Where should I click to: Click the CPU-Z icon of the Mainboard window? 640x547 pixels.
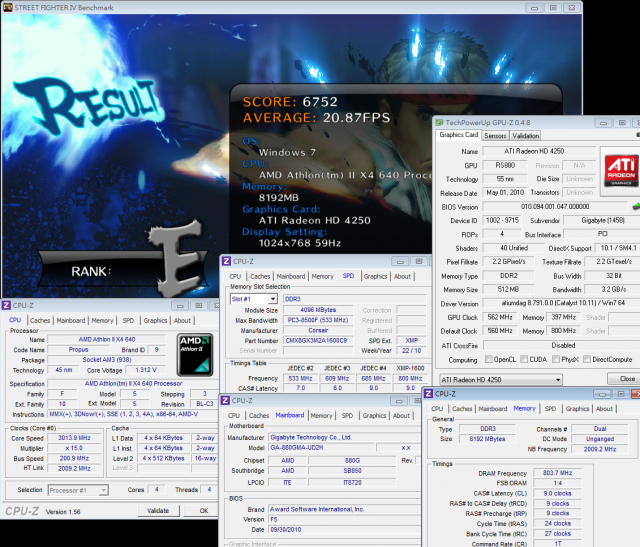[225, 400]
